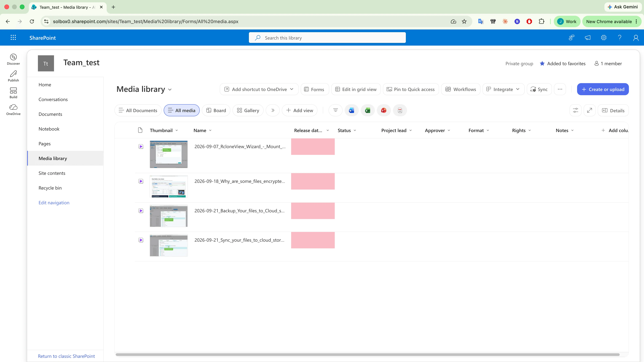Expand Add shortcut to OneDrive dropdown

tap(291, 89)
